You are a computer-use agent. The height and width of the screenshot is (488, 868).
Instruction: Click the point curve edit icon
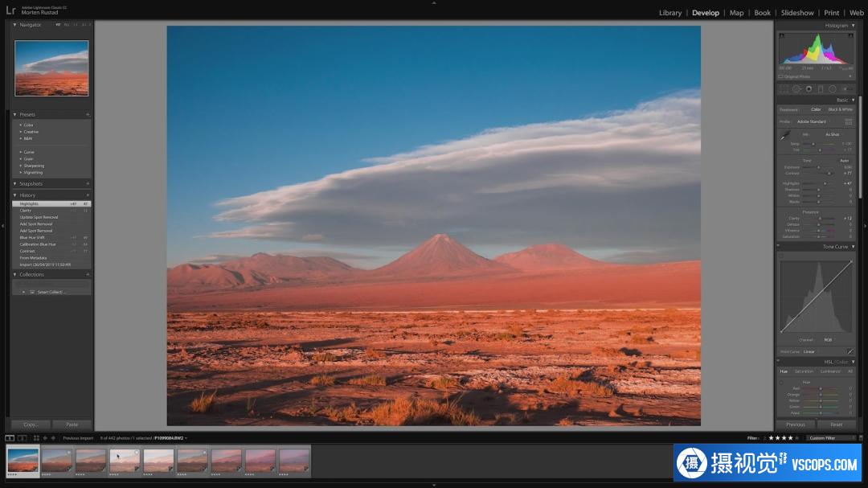point(850,352)
